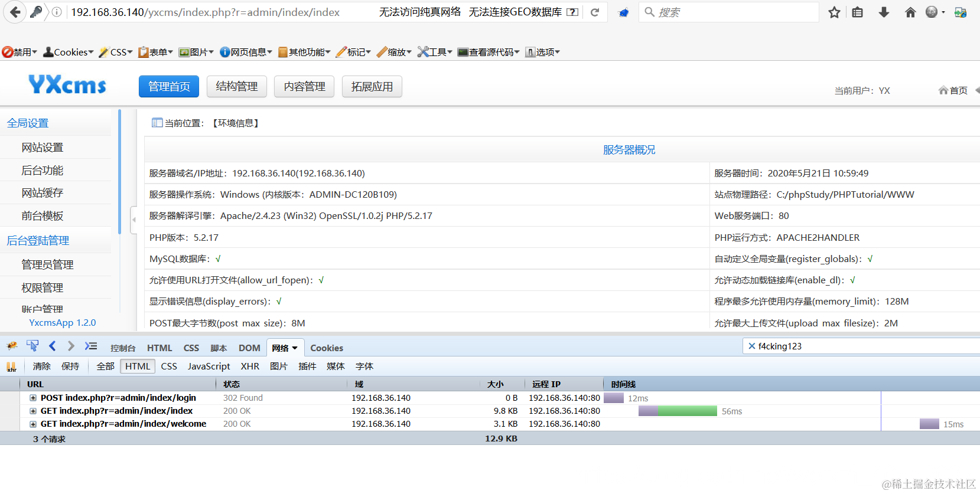The image size is (980, 494).
Task: Open the bookmarks list icon
Action: (x=858, y=12)
